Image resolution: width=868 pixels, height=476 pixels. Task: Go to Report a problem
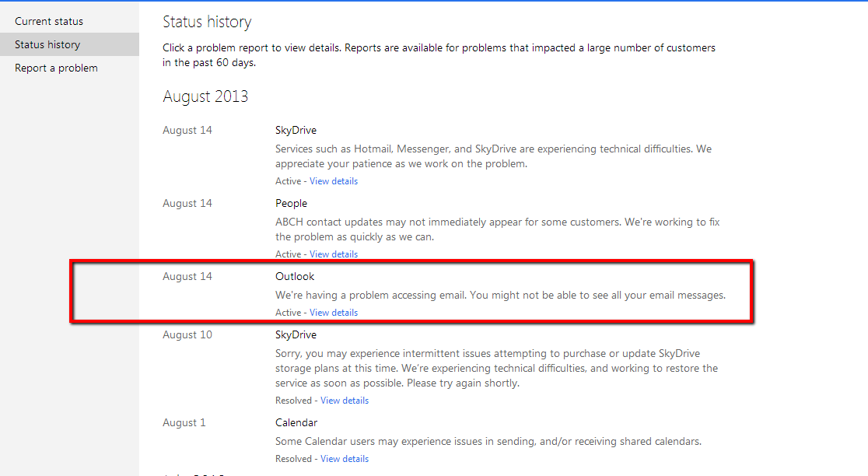tap(56, 68)
